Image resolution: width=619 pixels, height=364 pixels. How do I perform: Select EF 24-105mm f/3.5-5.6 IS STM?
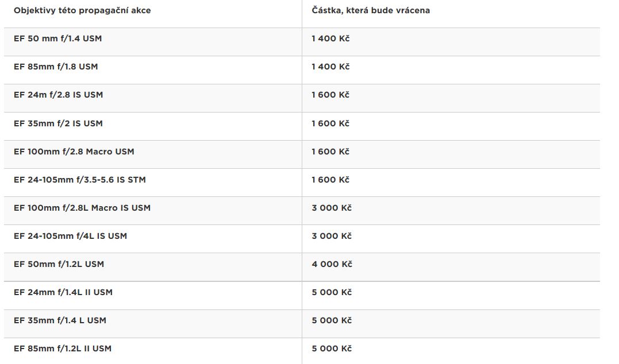tap(80, 180)
